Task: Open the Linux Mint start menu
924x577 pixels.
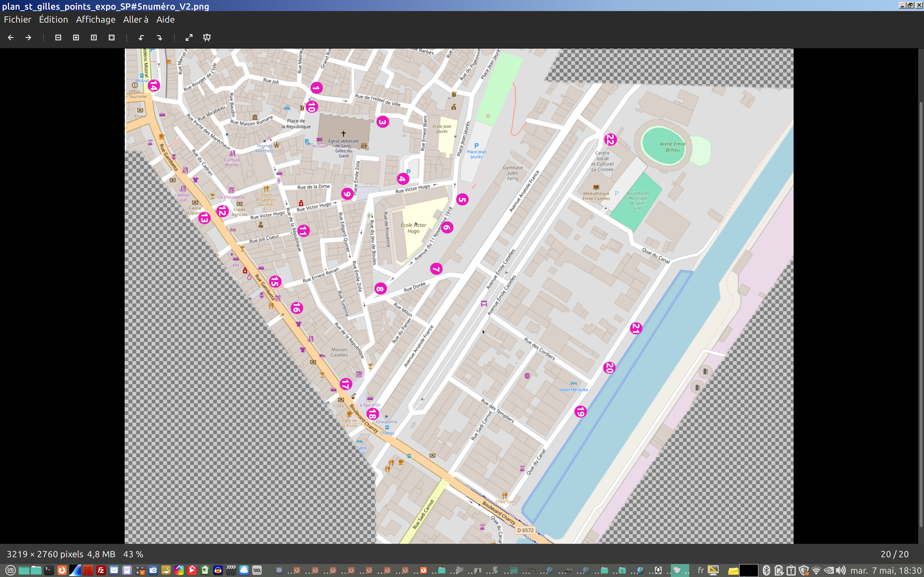Action: [10, 571]
